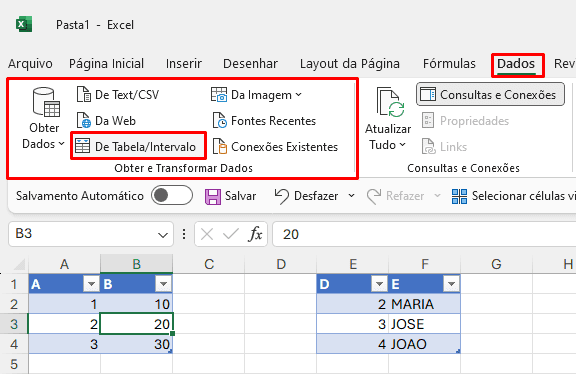
Task: Import data De Text/CSV
Action: point(118,95)
